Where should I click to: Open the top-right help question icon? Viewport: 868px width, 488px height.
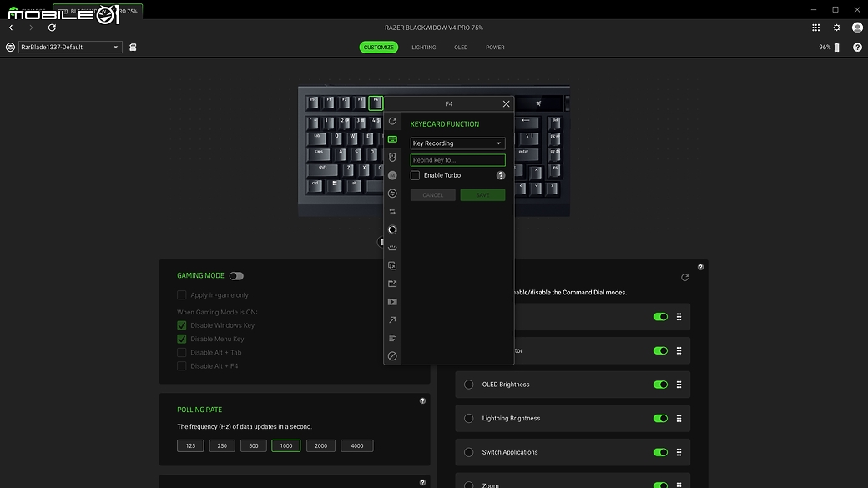[857, 47]
